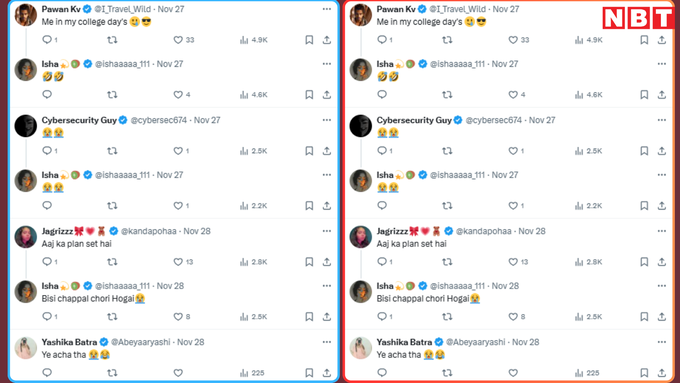680x383 pixels.
Task: Open Nov 28 timestamp on Yashika's tweet, red-framed panel
Action: point(525,342)
